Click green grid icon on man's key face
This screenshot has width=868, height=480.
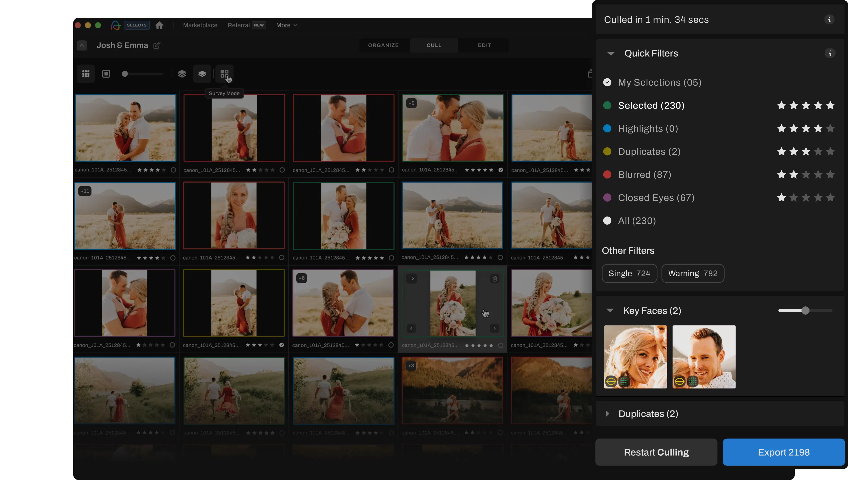(x=692, y=381)
